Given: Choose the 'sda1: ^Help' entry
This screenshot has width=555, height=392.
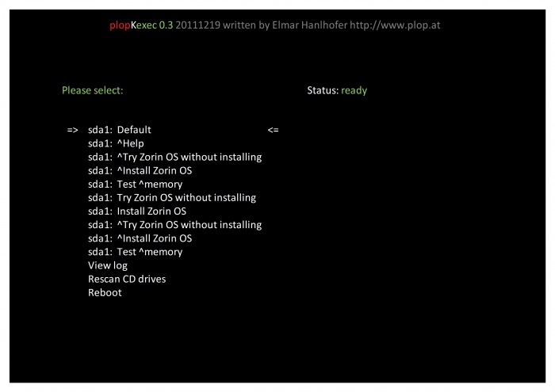Looking at the screenshot, I should pos(116,143).
